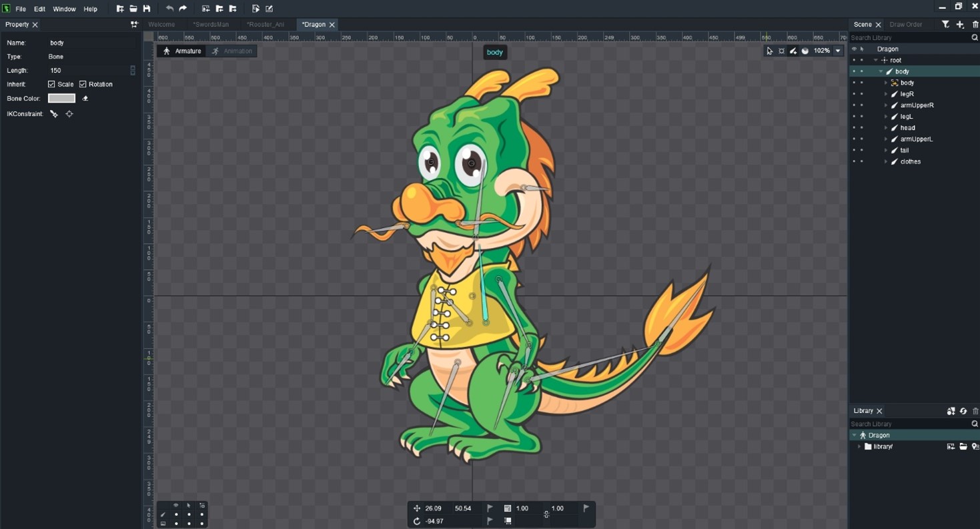The width and height of the screenshot is (980, 529).
Task: Toggle visibility dot for root bone
Action: 854,60
